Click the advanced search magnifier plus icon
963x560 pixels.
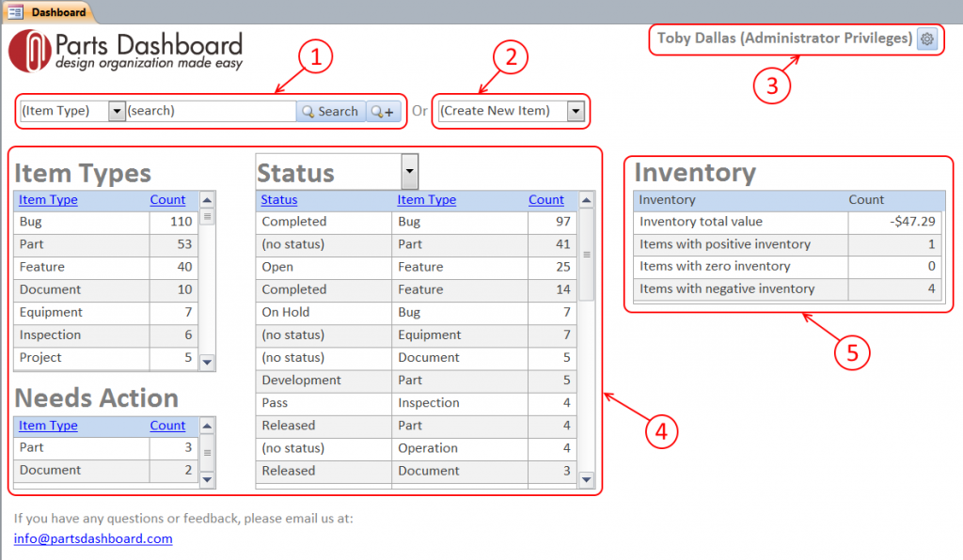pos(383,111)
